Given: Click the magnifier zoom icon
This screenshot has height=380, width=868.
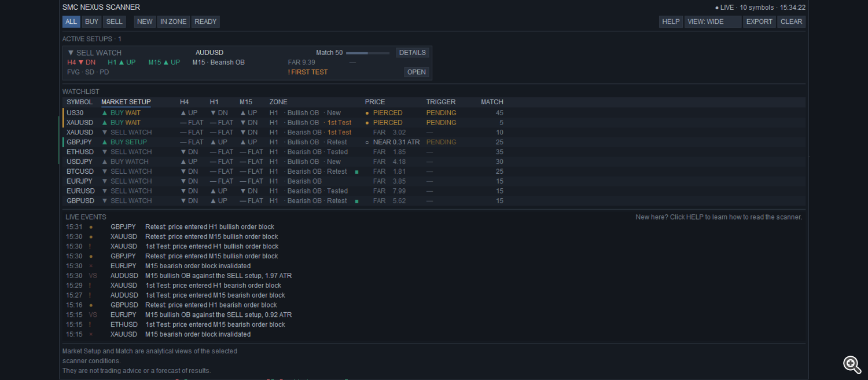Looking at the screenshot, I should 852,364.
